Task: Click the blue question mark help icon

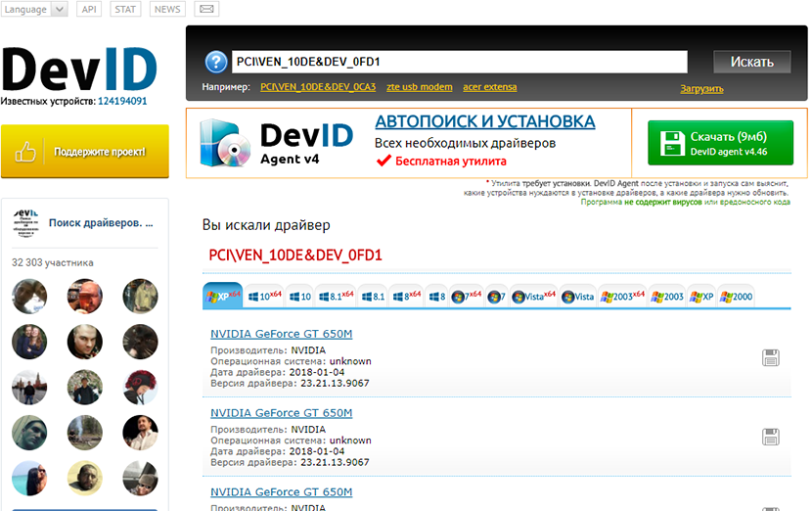Action: (x=216, y=63)
